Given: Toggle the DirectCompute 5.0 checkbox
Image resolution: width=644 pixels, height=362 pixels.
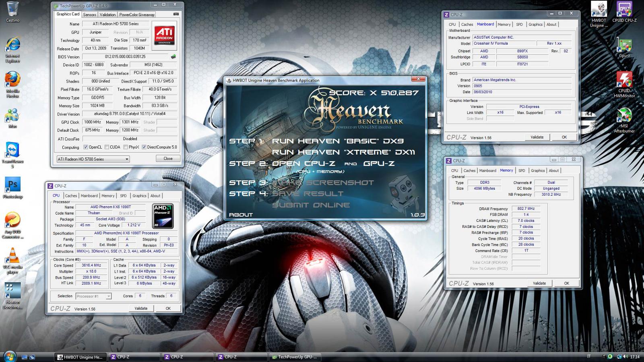Looking at the screenshot, I should point(144,147).
